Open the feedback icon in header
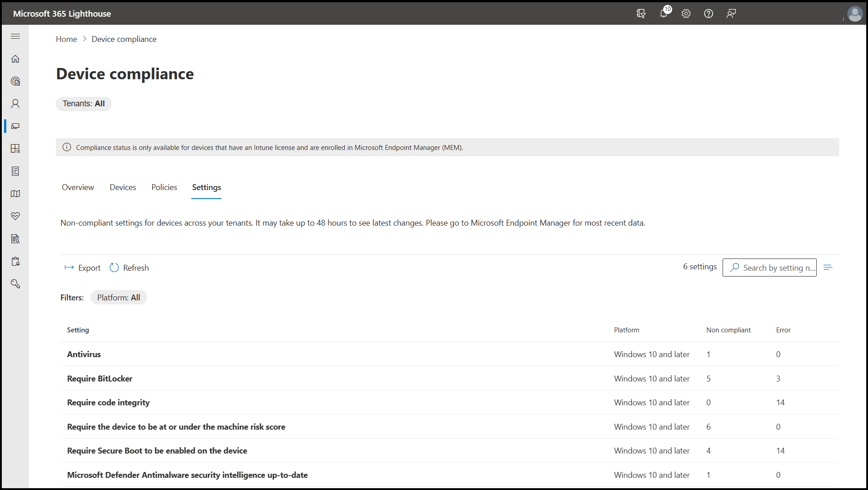Screen dimensions: 868x490 (x=731, y=14)
